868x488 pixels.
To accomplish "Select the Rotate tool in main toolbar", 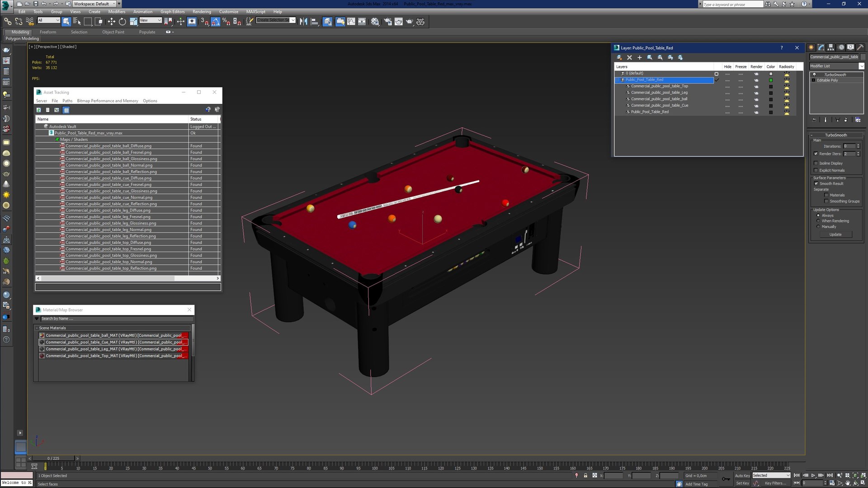I will coord(122,21).
